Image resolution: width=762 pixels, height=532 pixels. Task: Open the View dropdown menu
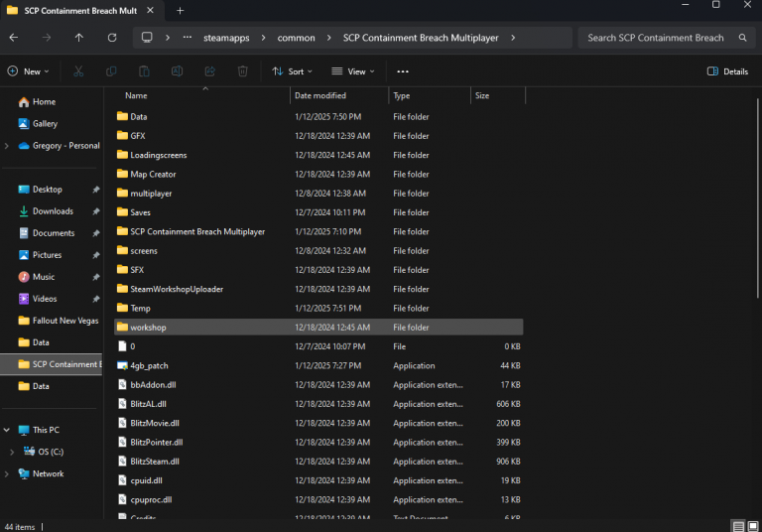pyautogui.click(x=353, y=71)
